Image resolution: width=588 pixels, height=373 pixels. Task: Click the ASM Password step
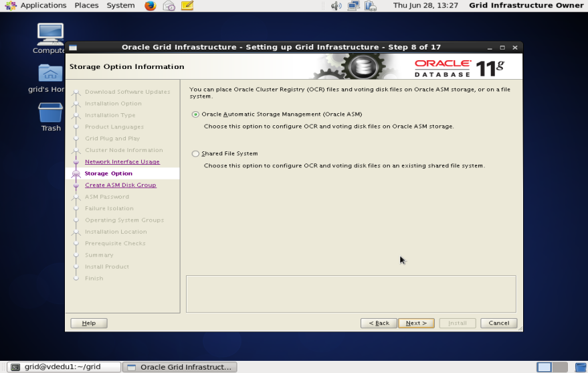point(107,197)
